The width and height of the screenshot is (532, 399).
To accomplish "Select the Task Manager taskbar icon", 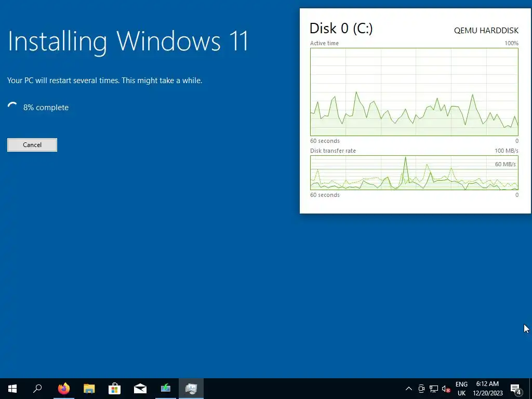I will 191,389.
